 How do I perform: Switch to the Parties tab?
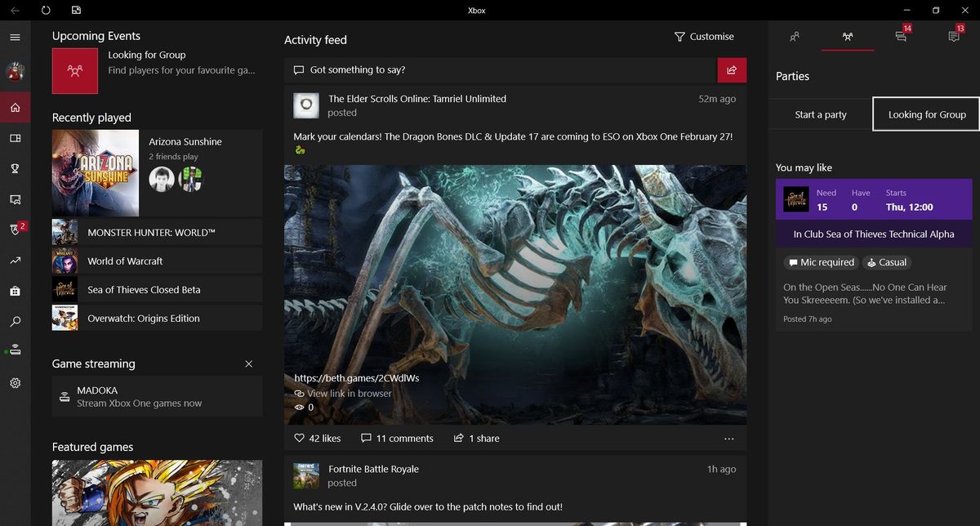(847, 37)
